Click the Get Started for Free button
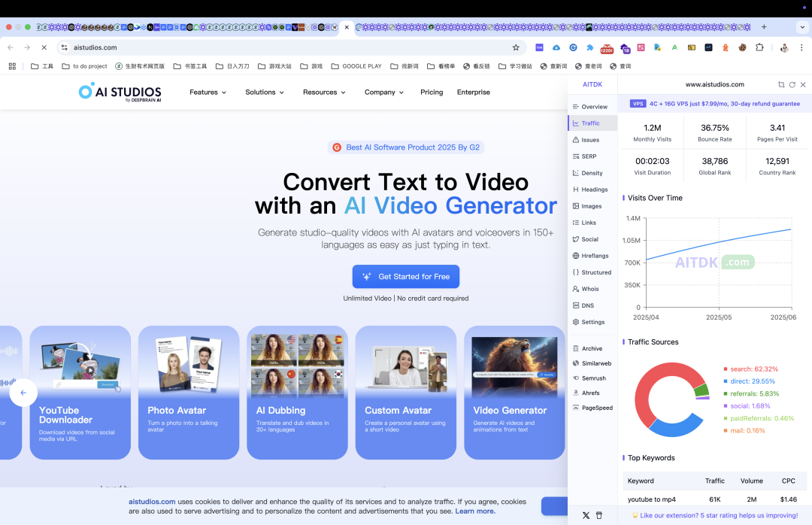Viewport: 812px width, 525px height. [405, 277]
